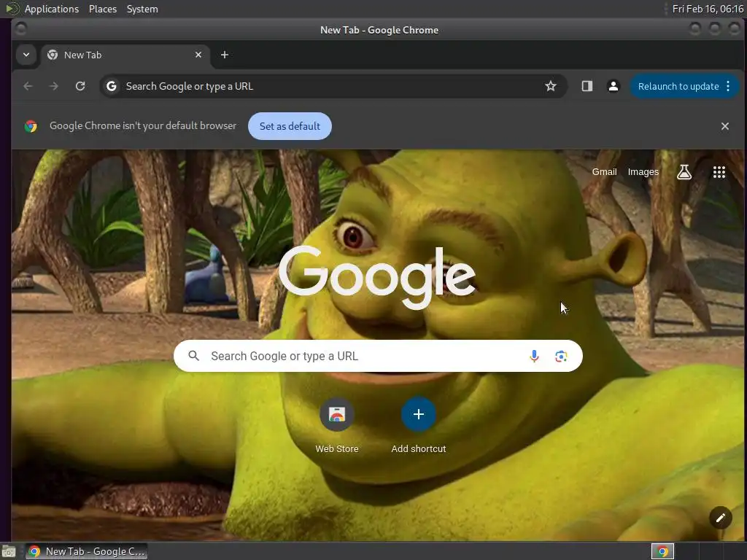Select the New Tab tab
Viewport: 747px width, 560px height.
tap(124, 55)
